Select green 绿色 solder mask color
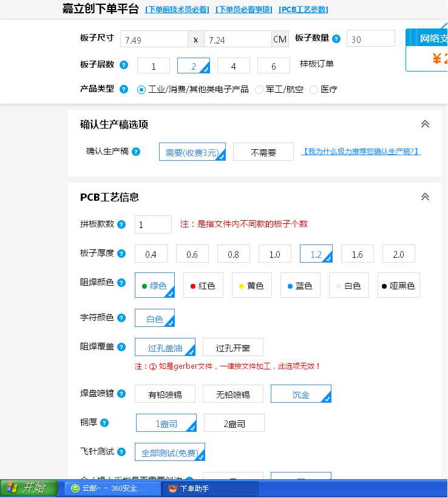 (x=155, y=285)
